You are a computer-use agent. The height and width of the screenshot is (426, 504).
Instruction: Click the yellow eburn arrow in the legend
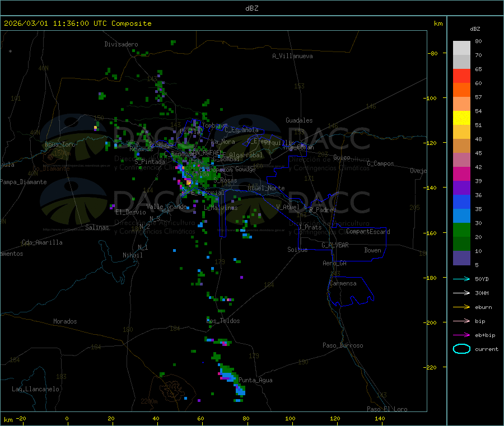coord(461,307)
